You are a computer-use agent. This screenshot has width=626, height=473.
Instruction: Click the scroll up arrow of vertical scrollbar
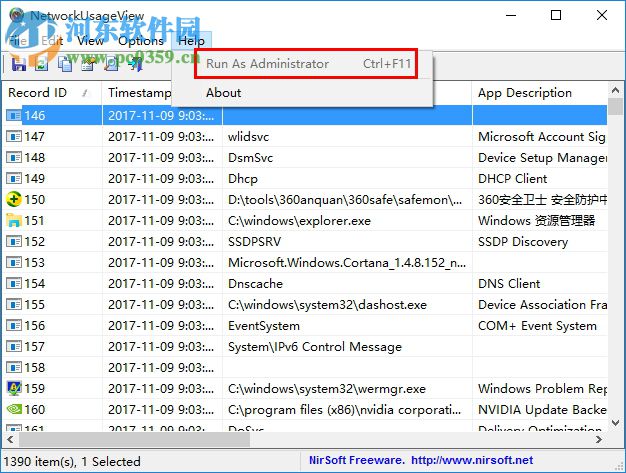pos(615,91)
